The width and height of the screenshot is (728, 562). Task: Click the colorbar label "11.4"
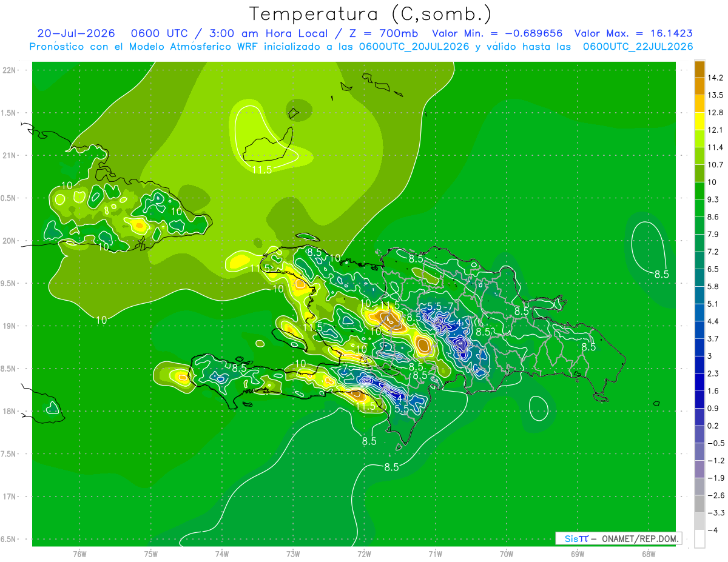point(715,147)
